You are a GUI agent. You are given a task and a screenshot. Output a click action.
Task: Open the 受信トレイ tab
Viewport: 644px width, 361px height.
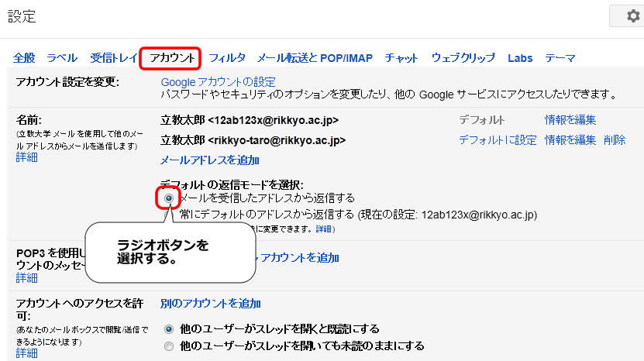(x=114, y=58)
